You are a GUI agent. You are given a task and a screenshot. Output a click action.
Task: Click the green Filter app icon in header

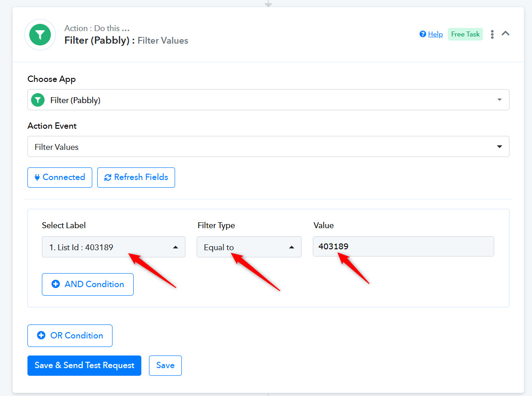(x=40, y=35)
